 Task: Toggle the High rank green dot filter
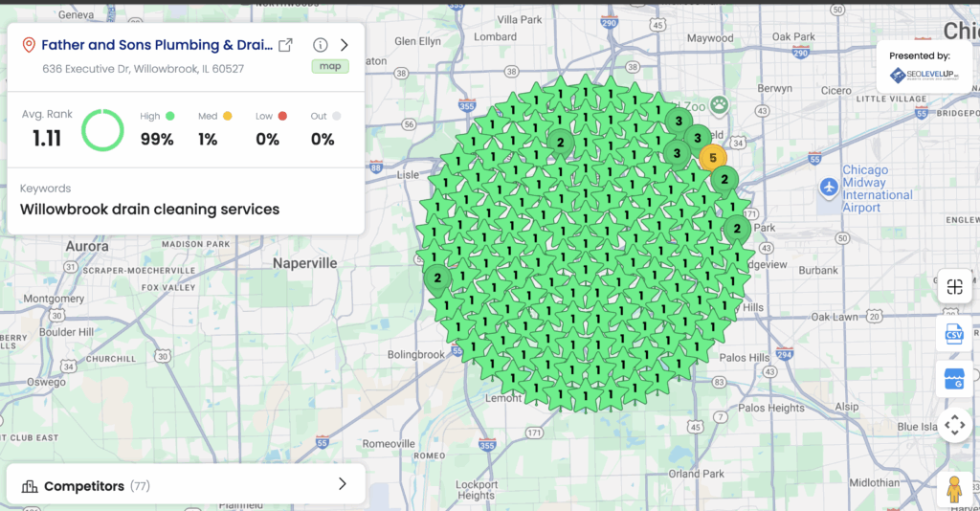coord(170,117)
